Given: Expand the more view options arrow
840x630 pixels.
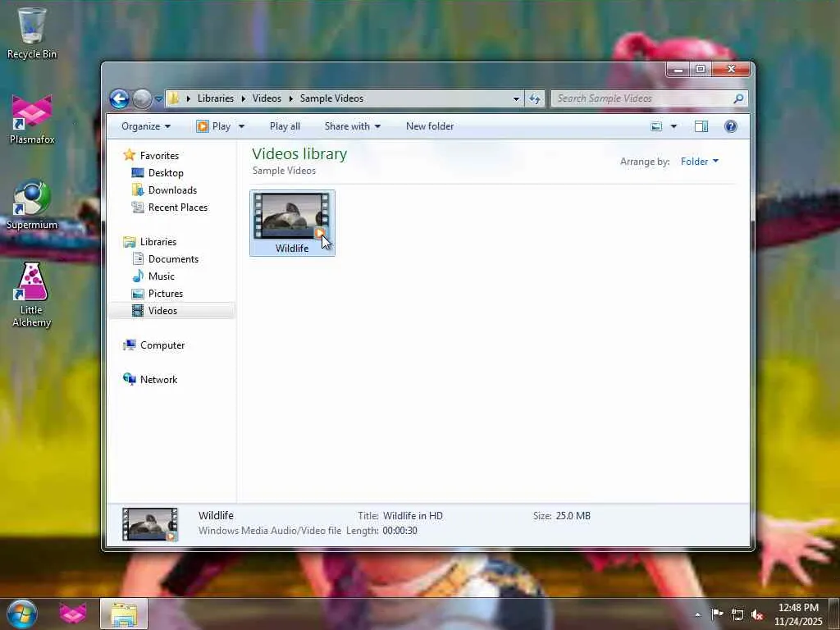Looking at the screenshot, I should coord(674,126).
